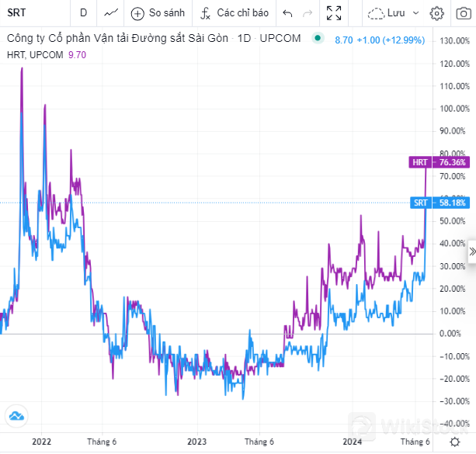This screenshot has height=454, width=476.
Task: Click the TradingView cloud logo icon
Action: (x=16, y=416)
